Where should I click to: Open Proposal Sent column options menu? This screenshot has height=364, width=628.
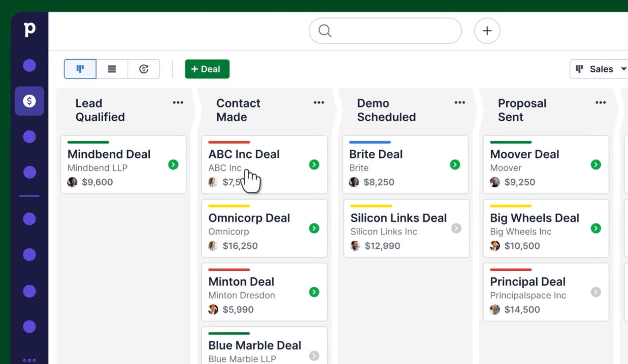tap(601, 102)
